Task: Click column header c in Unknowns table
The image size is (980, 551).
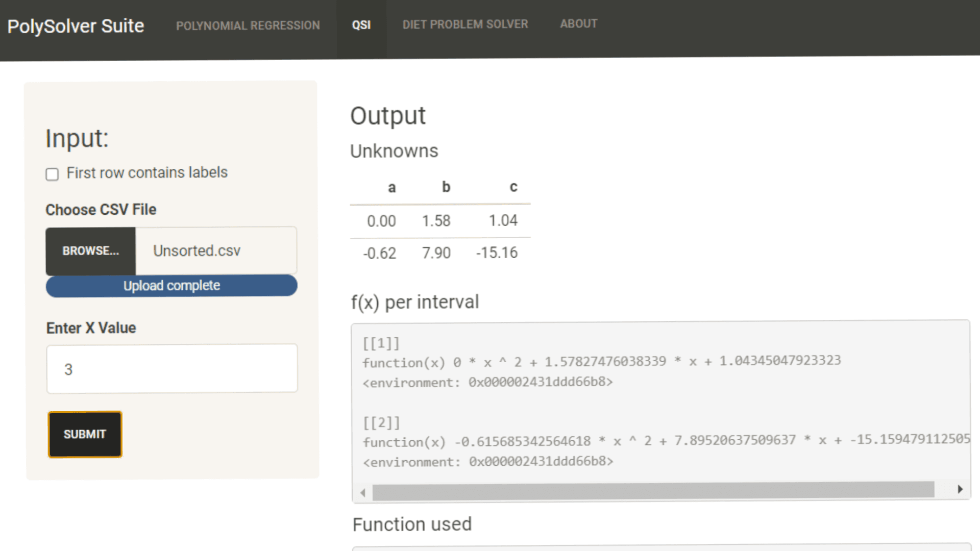Action: [513, 187]
